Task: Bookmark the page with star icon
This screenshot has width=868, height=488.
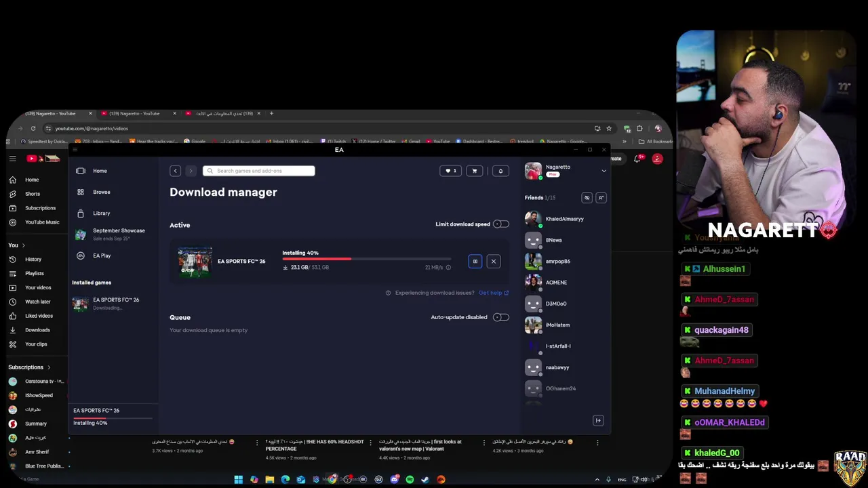Action: (609, 128)
